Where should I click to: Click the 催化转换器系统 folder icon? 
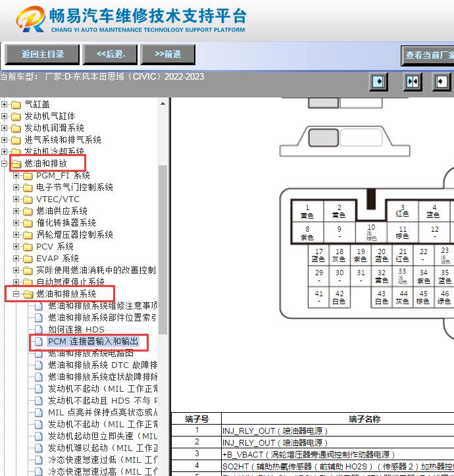[x=28, y=223]
